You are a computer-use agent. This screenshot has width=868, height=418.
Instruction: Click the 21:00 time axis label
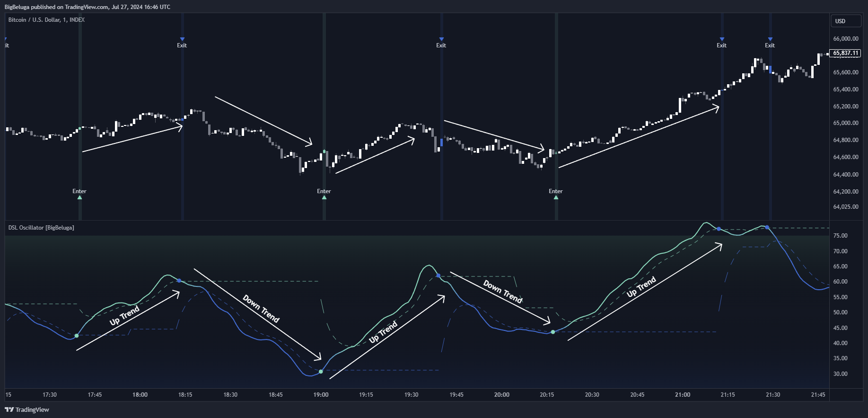[x=683, y=395]
